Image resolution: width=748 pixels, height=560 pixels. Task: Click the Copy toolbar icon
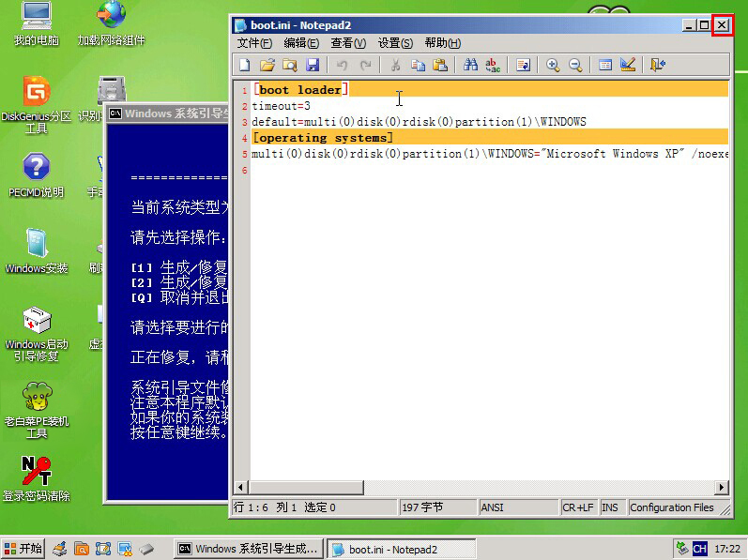(x=418, y=65)
